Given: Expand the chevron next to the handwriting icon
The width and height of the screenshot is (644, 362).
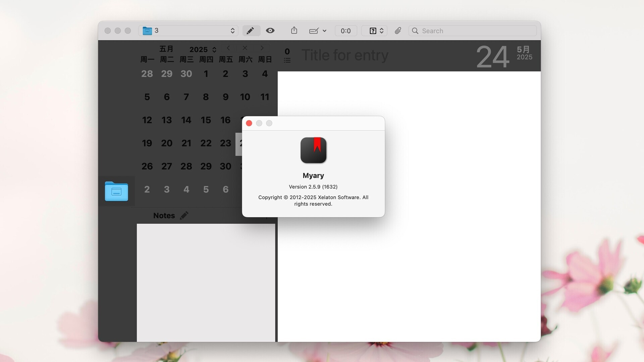Looking at the screenshot, I should [x=324, y=31].
